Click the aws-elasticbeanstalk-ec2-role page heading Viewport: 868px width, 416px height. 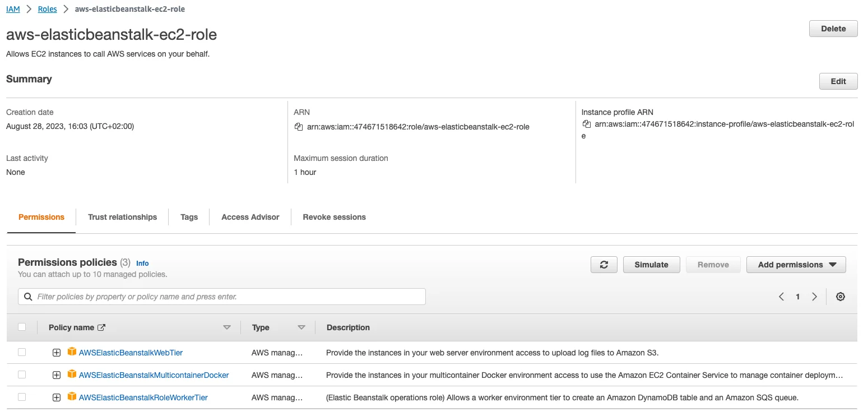tap(112, 35)
